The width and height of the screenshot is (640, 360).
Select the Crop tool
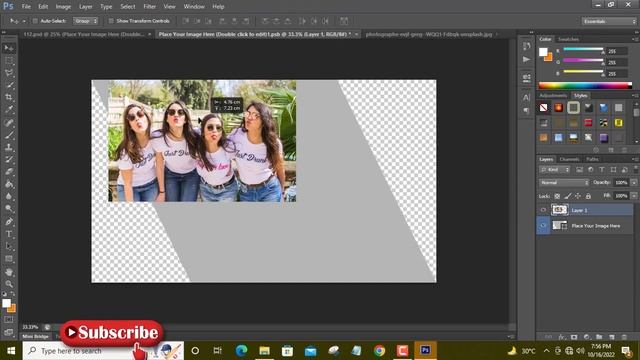point(9,98)
